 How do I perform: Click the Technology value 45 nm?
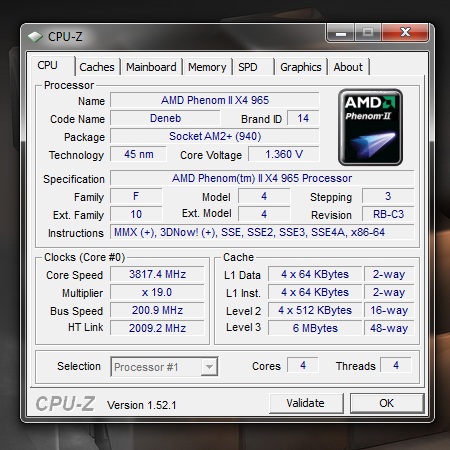[x=138, y=154]
